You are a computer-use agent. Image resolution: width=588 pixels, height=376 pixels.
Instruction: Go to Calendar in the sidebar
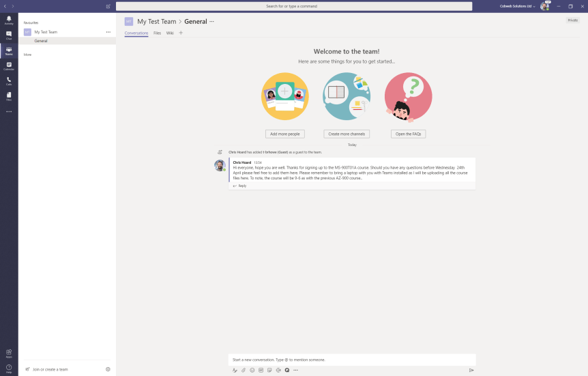9,66
